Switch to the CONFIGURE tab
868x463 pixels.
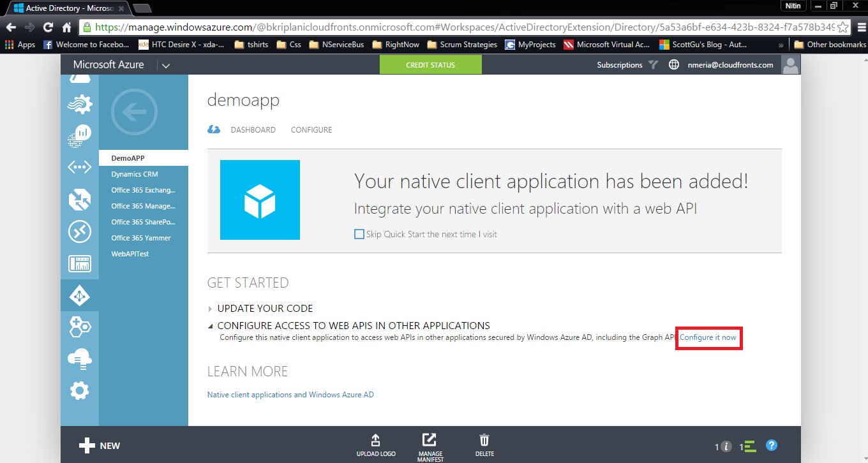point(311,129)
